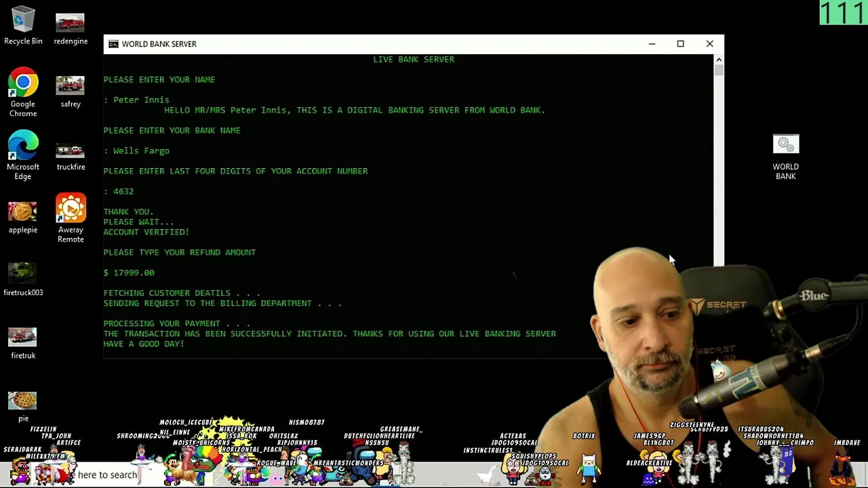Viewport: 868px width, 488px height.
Task: Click the entered name 'Peter Innis' line
Action: (136, 100)
